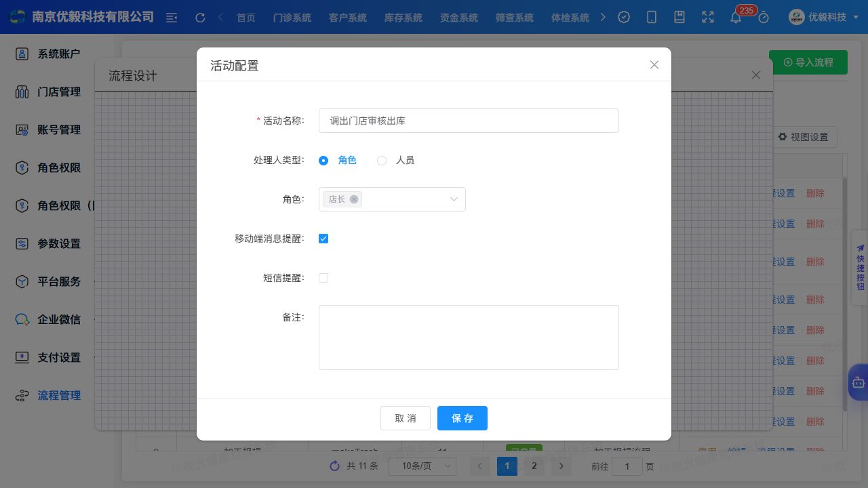This screenshot has height=488, width=868.
Task: Click the 保存 button
Action: (462, 418)
